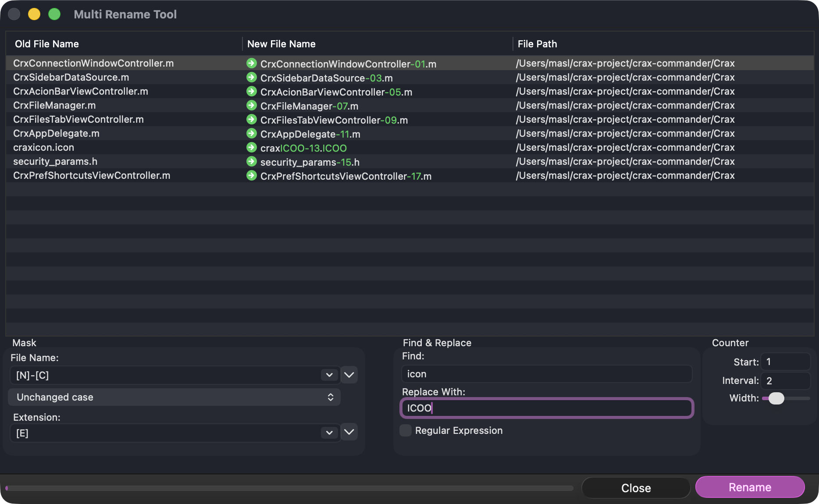
Task: Click the rename arrow icon beside CrxFileManager-07.m
Action: coord(251,105)
